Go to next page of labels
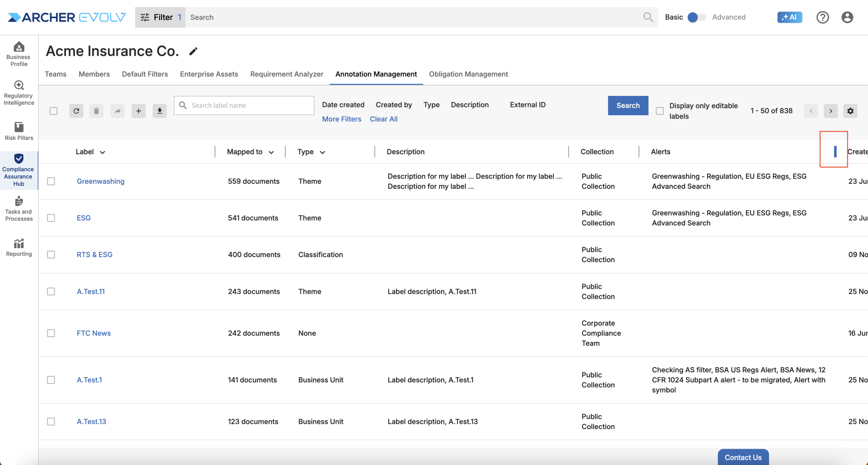This screenshot has height=465, width=868. click(831, 111)
